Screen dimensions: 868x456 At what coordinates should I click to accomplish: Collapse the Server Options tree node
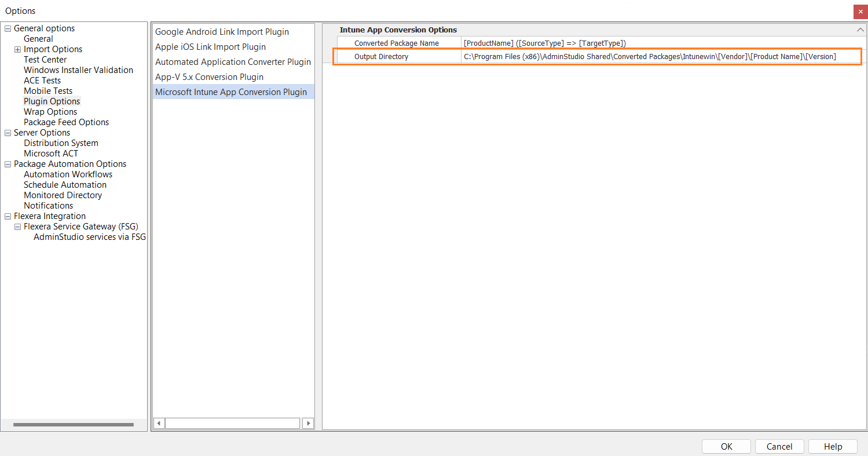[8, 133]
